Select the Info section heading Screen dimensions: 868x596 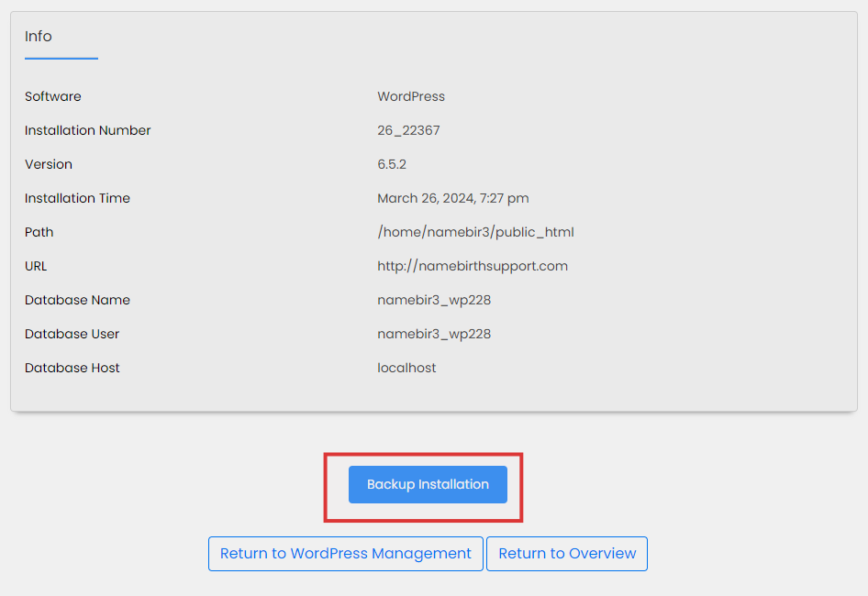pyautogui.click(x=39, y=37)
